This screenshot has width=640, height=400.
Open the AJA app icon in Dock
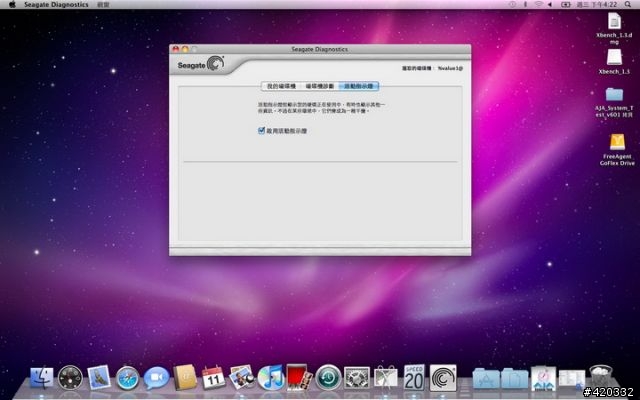coord(543,378)
